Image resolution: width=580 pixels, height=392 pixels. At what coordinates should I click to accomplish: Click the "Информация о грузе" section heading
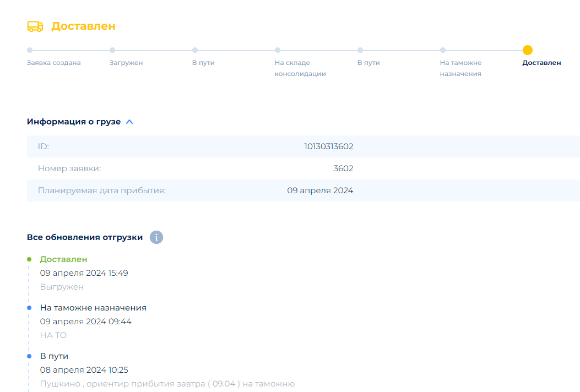coord(74,122)
